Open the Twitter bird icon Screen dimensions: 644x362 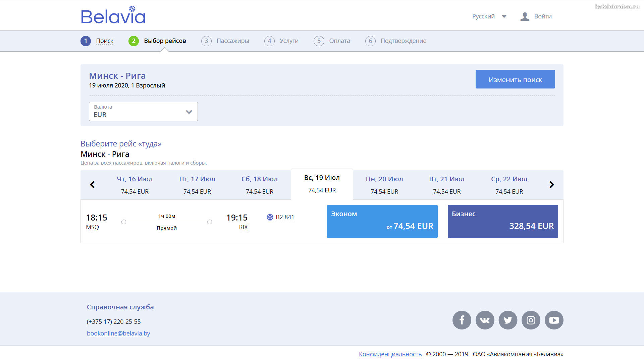(x=508, y=320)
